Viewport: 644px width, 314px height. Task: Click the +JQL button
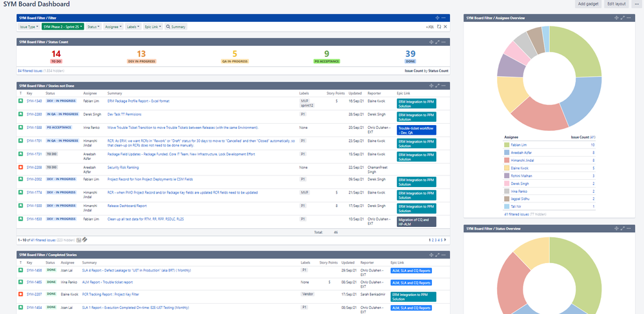click(429, 26)
